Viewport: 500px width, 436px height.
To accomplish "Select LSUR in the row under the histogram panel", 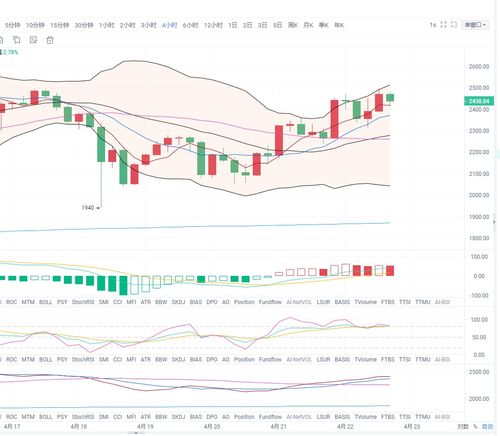I will pyautogui.click(x=323, y=302).
